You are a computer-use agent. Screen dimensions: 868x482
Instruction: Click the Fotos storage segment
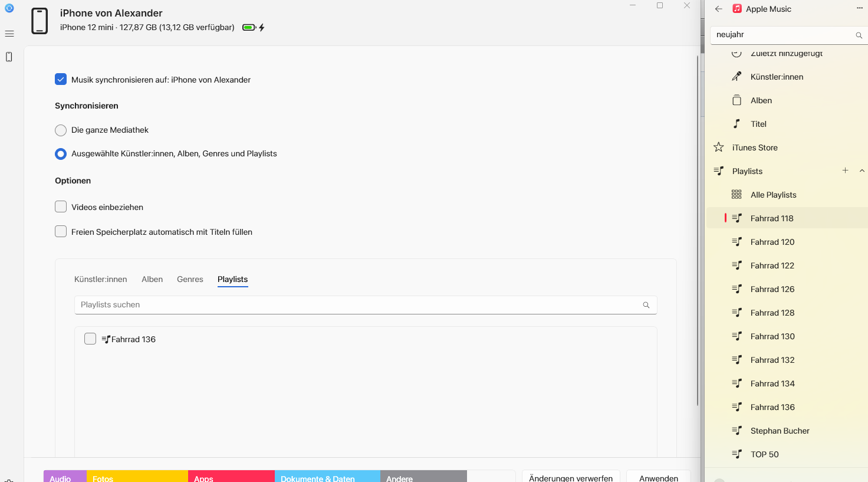click(x=137, y=476)
